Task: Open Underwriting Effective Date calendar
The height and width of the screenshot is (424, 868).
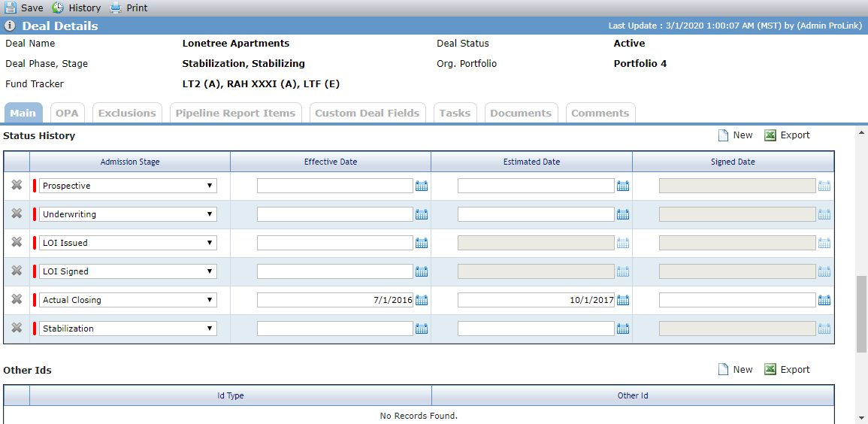Action: [x=422, y=214]
